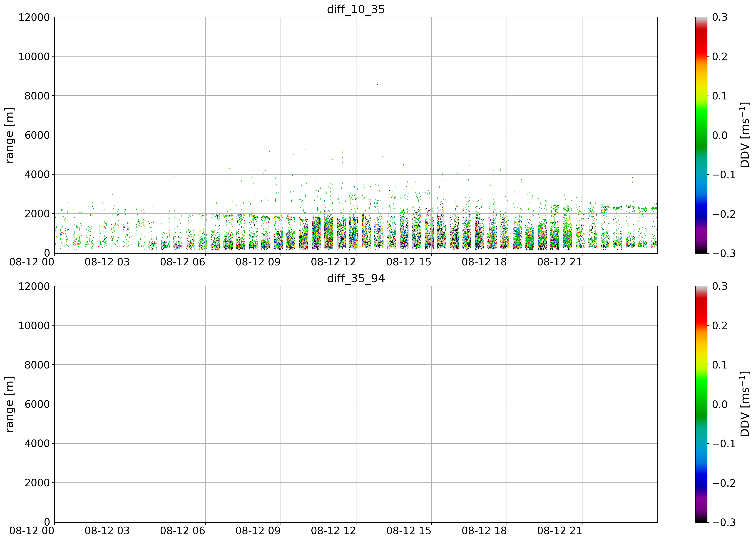Click the −0.1 tick on diff_35_94 colorbar
Image resolution: width=756 pixels, height=541 pixels.
point(724,444)
